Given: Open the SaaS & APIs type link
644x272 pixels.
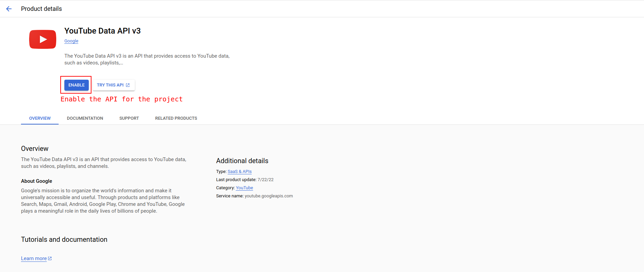Looking at the screenshot, I should coord(240,172).
